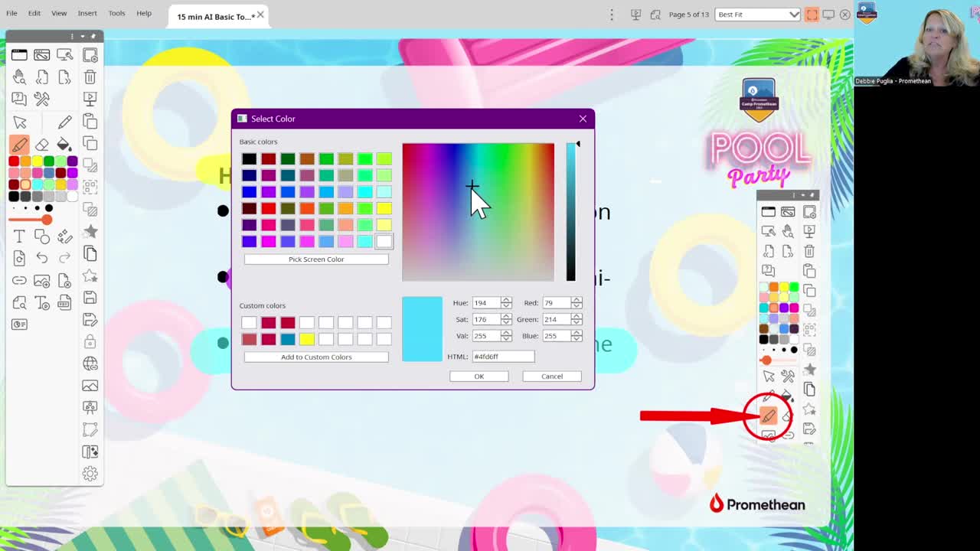980x551 pixels.
Task: Open the Edit menu
Action: pyautogui.click(x=34, y=13)
